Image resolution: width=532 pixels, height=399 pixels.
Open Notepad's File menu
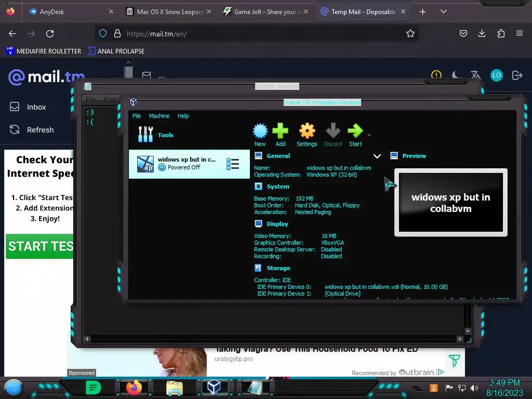pyautogui.click(x=90, y=100)
